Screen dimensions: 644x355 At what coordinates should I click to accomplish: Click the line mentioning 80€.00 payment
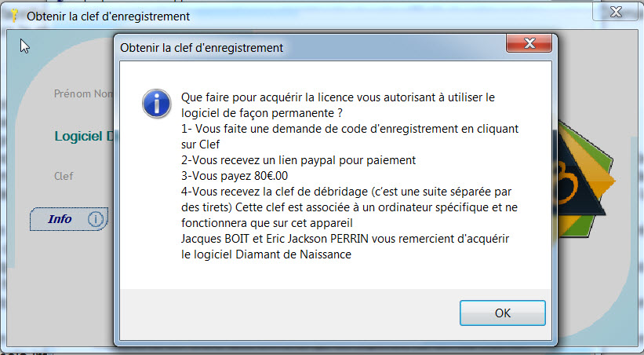(235, 176)
